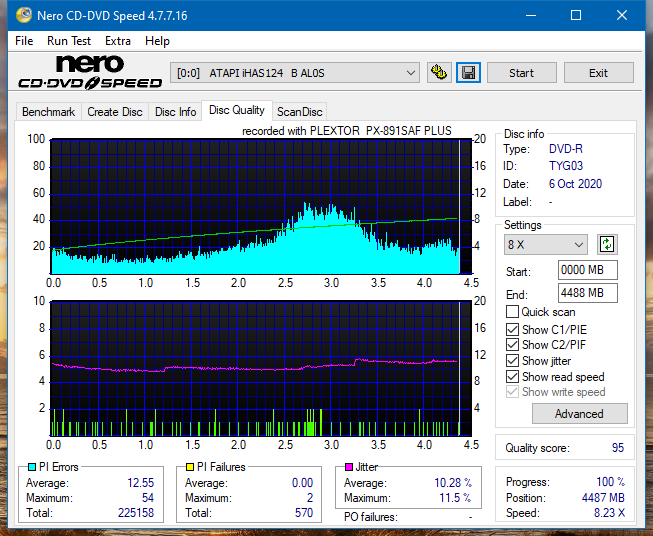
Task: Open the File menu
Action: 24,41
